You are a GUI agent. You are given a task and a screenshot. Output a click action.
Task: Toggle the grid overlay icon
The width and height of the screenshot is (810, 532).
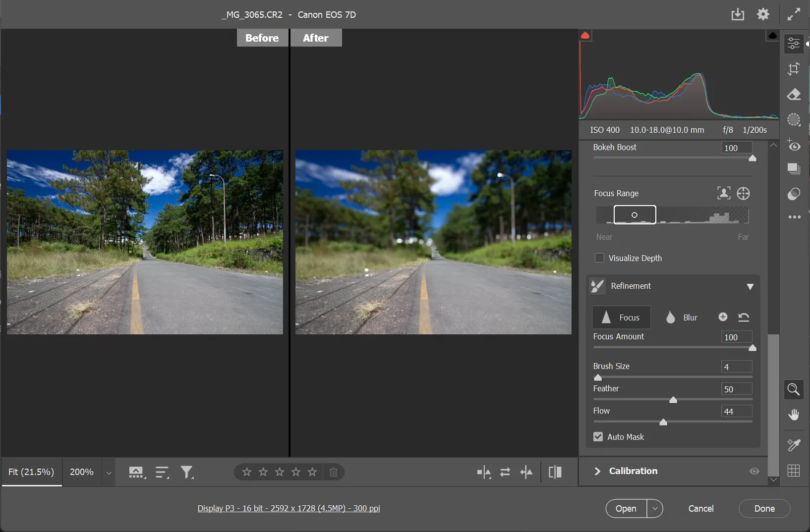click(794, 471)
